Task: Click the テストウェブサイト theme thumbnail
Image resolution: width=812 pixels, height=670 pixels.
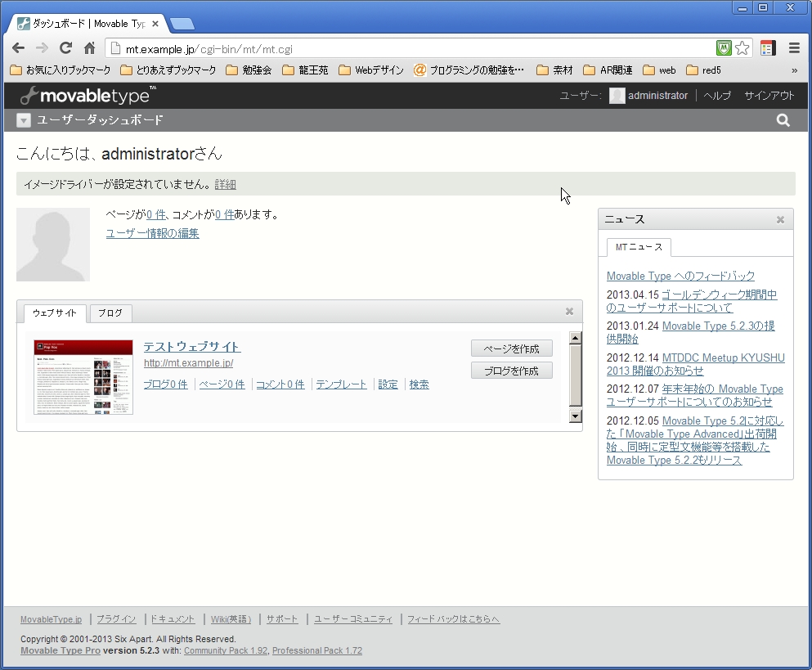Action: 83,377
